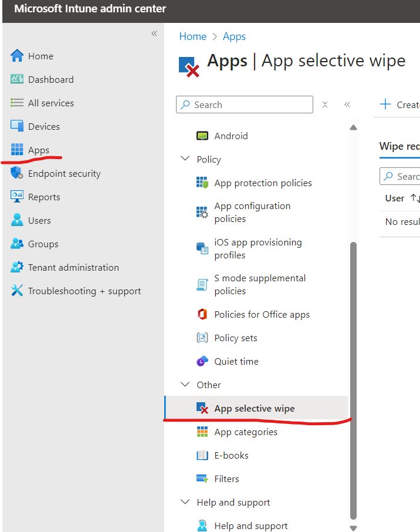This screenshot has height=532, width=420.
Task: Click the Devices monitor icon
Action: pos(17,126)
